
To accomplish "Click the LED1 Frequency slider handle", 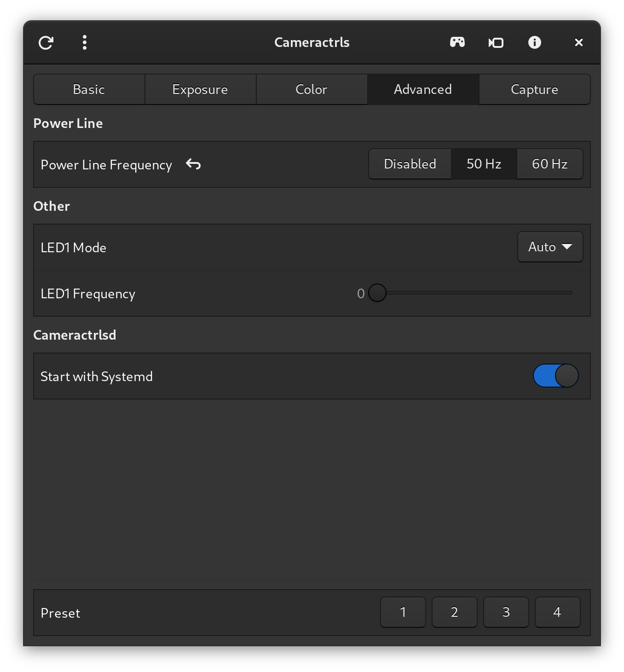I will 377,293.
